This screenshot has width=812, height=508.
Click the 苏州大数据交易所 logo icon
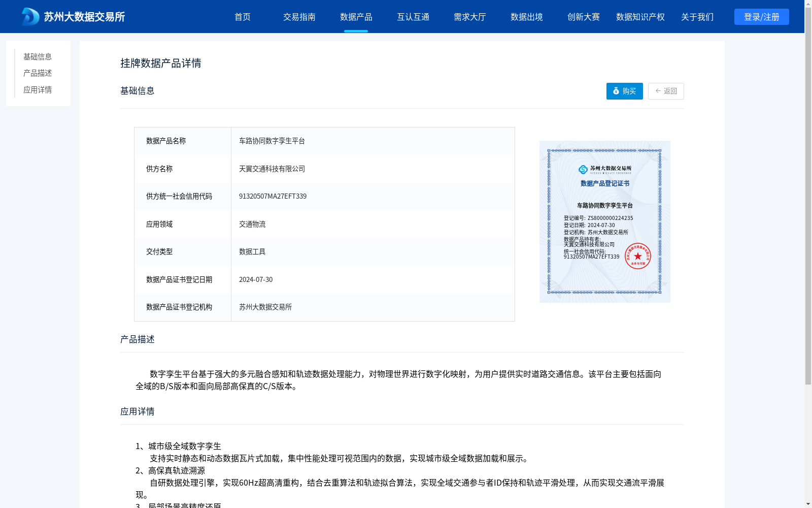pyautogui.click(x=30, y=17)
